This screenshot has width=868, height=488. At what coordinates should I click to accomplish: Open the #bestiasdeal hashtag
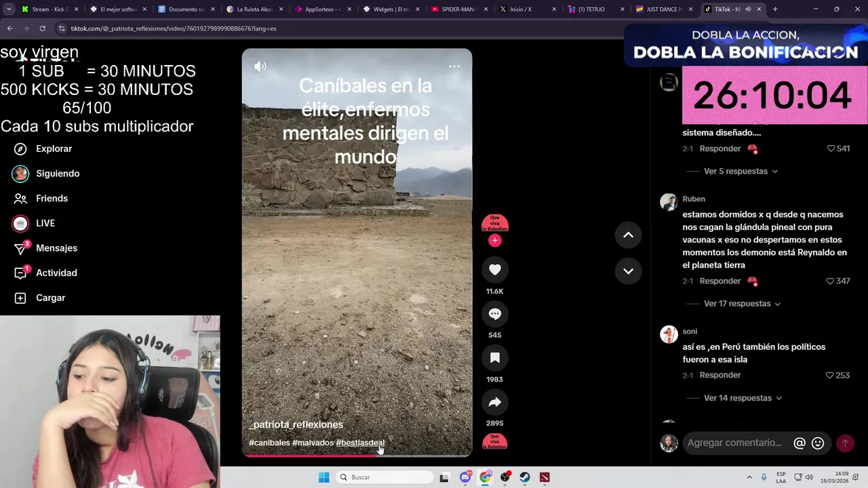360,443
